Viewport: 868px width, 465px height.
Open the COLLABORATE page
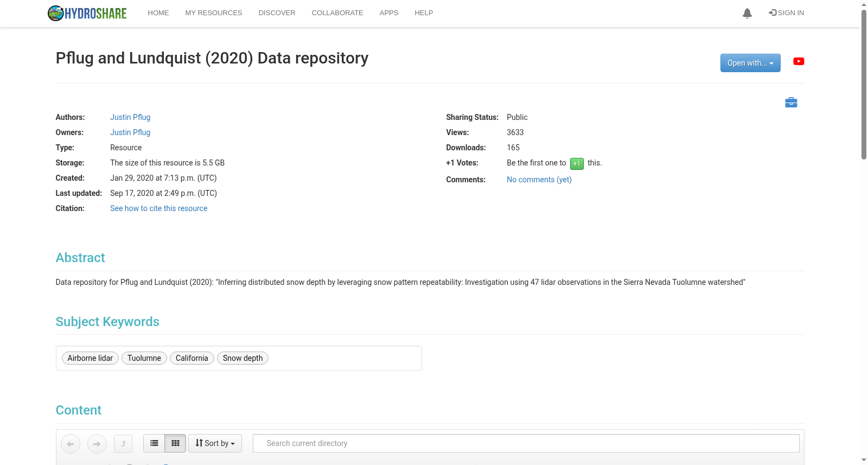pyautogui.click(x=337, y=13)
